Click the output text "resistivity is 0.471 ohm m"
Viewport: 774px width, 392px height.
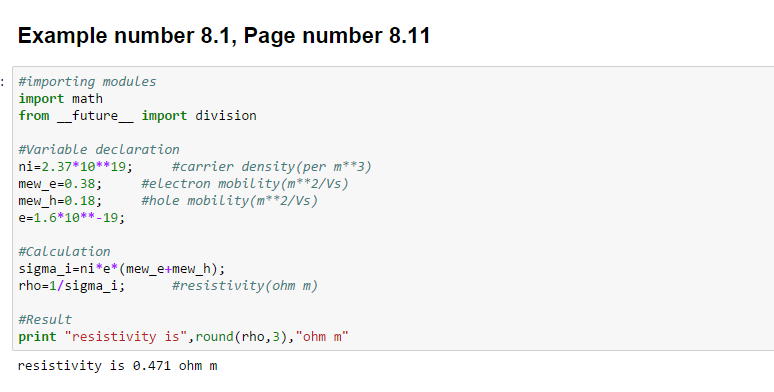coord(117,366)
